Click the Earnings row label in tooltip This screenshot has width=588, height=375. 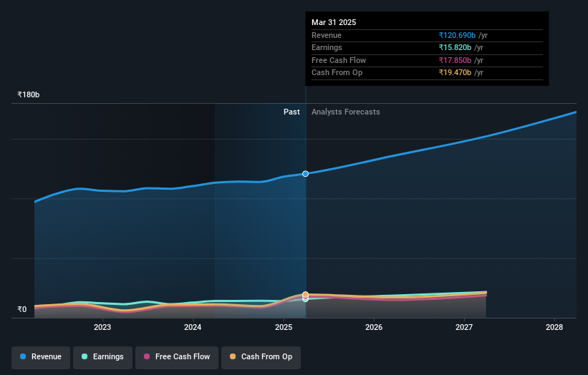coord(327,47)
